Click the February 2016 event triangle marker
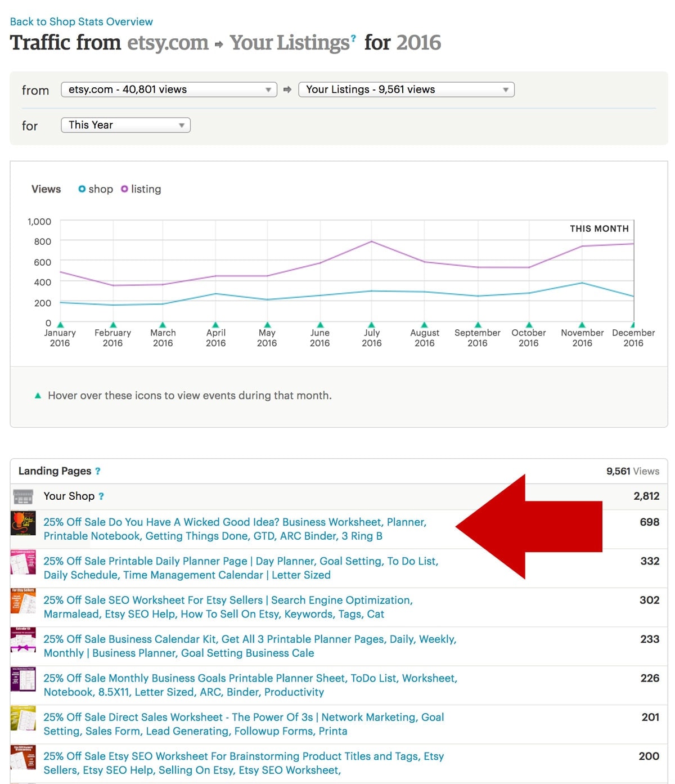675x784 pixels. pyautogui.click(x=113, y=325)
